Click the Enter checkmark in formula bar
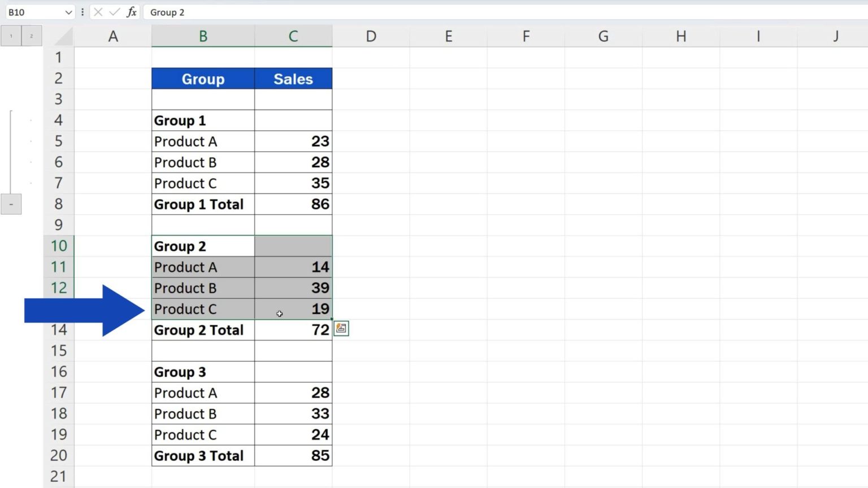 [x=115, y=12]
